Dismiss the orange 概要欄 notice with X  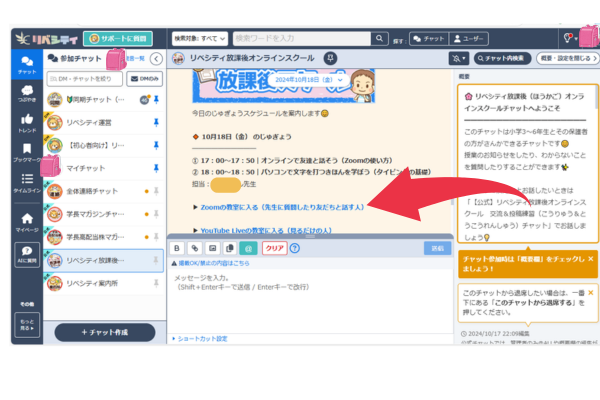click(x=590, y=259)
